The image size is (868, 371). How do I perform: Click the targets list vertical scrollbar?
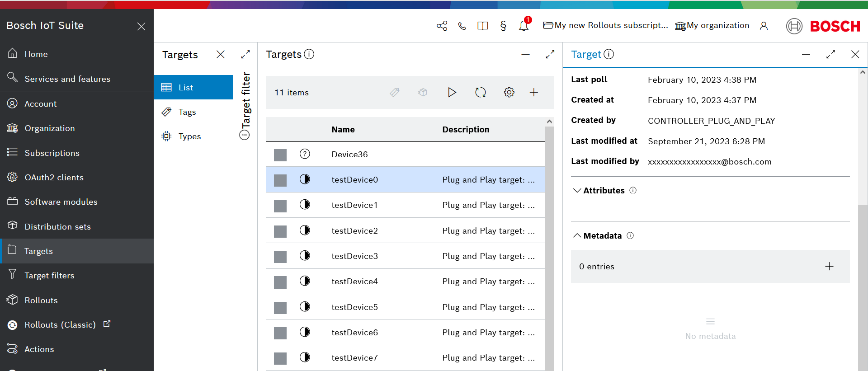click(x=549, y=249)
